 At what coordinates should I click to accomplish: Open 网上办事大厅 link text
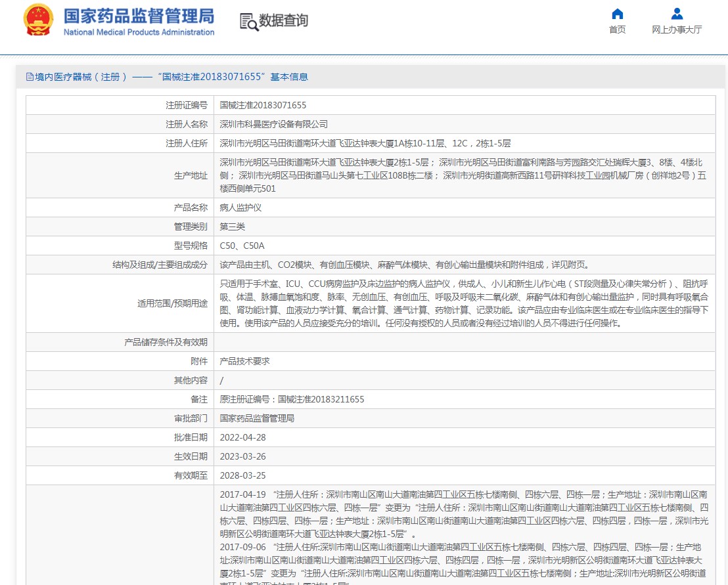(x=677, y=30)
